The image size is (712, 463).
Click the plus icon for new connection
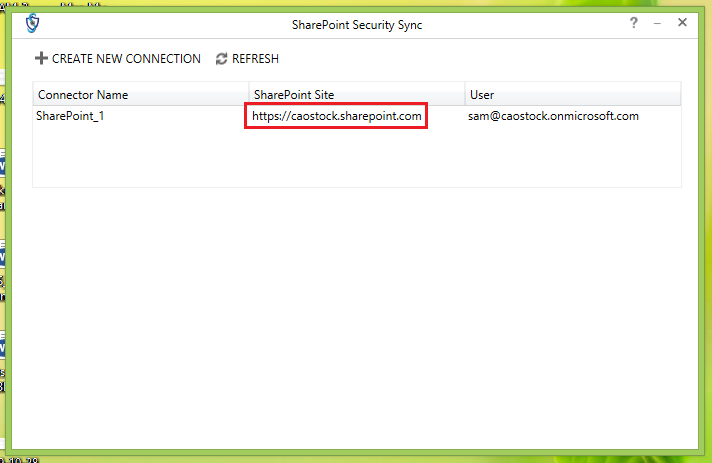(x=41, y=58)
